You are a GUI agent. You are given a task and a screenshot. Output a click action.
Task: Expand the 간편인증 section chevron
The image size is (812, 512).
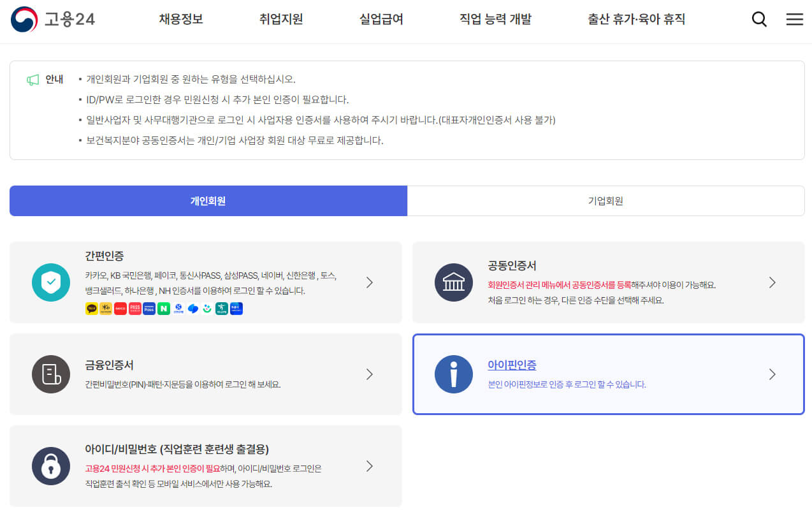[x=369, y=282]
